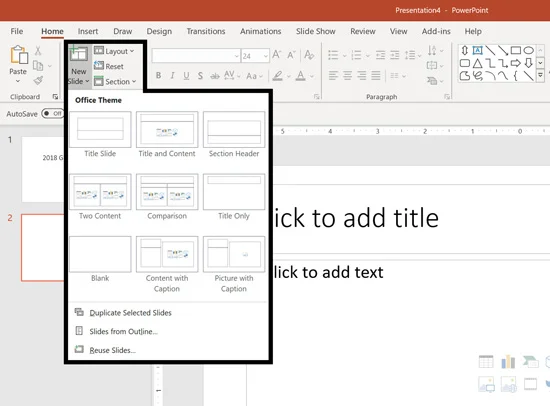Select the Format Painter brush icon
The width and height of the screenshot is (550, 406).
point(38,80)
